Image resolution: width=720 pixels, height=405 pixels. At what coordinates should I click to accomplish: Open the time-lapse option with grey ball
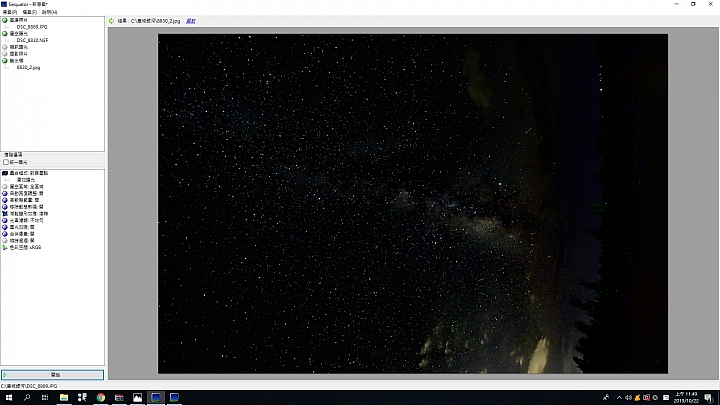(x=19, y=241)
